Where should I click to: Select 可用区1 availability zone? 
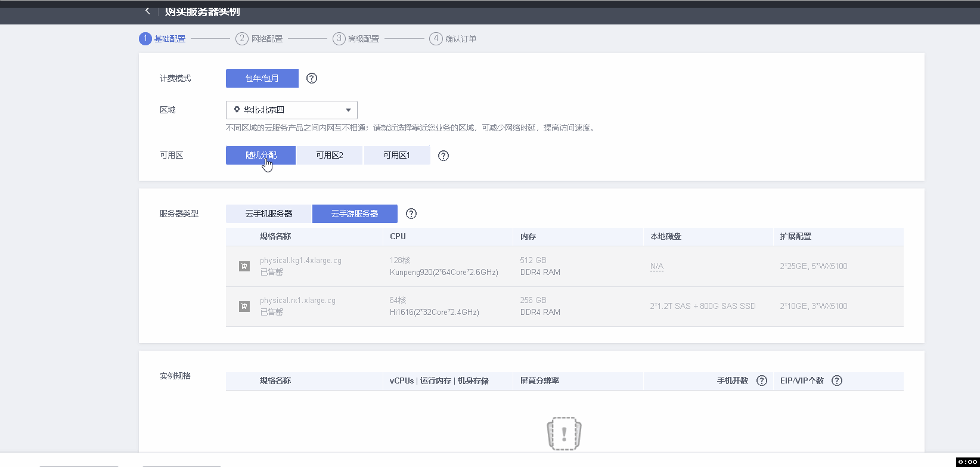397,155
